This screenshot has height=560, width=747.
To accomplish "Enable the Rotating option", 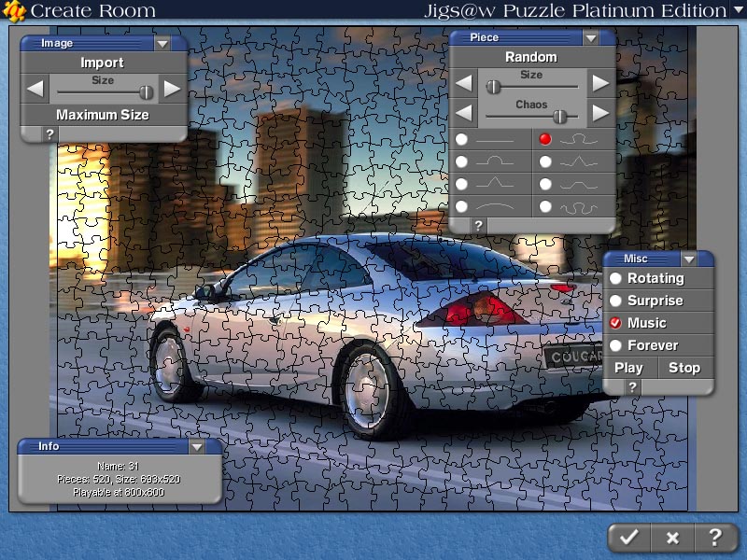I will 616,278.
